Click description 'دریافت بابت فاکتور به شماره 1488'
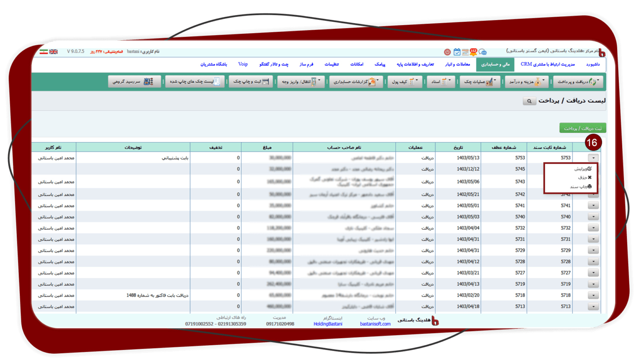644x362 pixels. coord(157,295)
